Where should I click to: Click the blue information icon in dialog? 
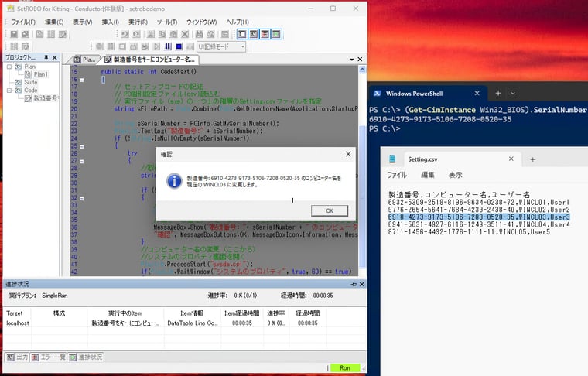click(174, 181)
